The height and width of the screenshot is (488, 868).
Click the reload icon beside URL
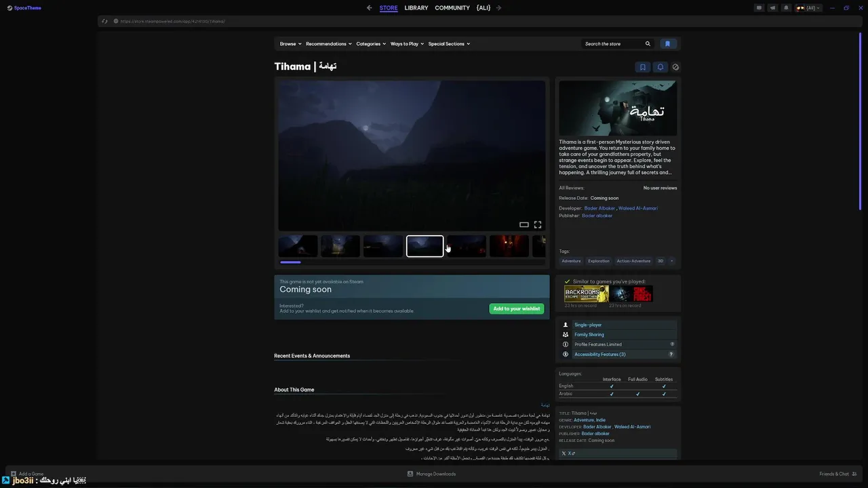tap(104, 21)
